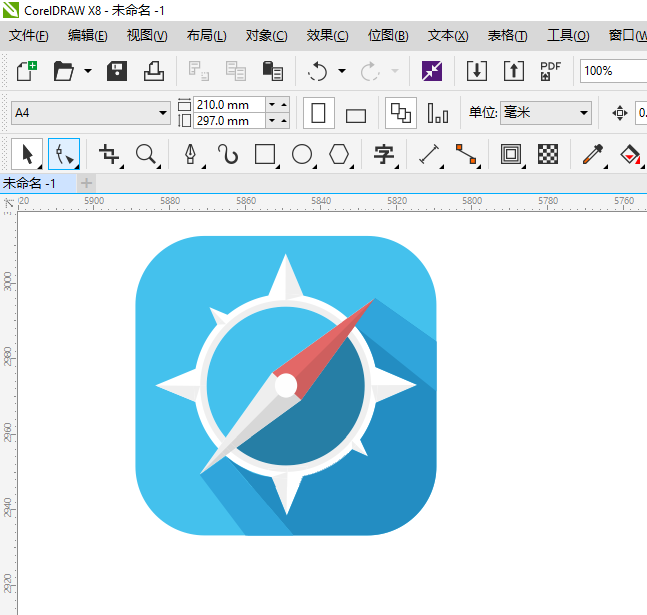
Task: Select the Pick (arrow) tool
Action: click(27, 154)
